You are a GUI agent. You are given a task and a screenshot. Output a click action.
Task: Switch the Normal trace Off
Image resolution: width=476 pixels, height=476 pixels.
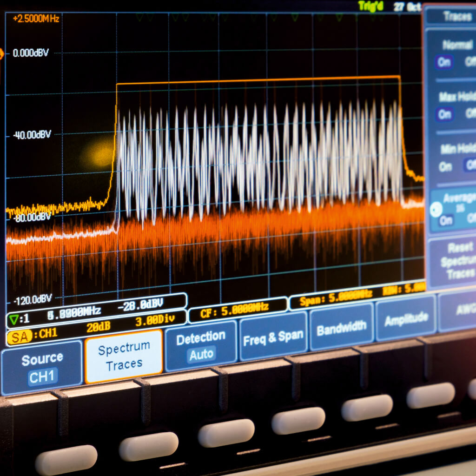coord(470,61)
